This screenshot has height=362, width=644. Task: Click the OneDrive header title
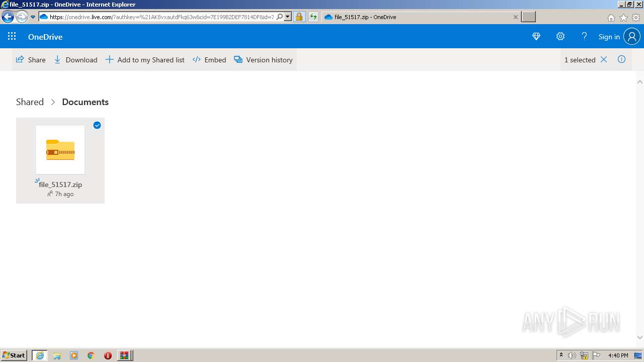coord(45,37)
